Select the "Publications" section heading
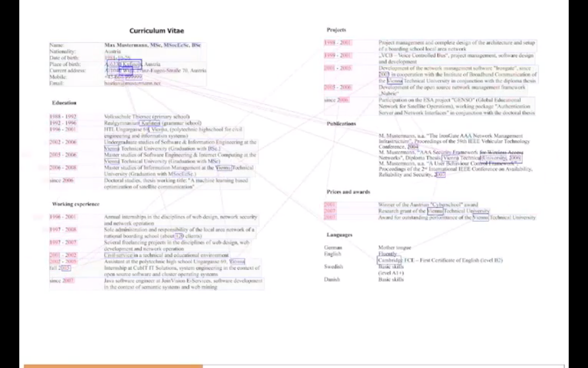The height and width of the screenshot is (368, 588). click(x=341, y=124)
